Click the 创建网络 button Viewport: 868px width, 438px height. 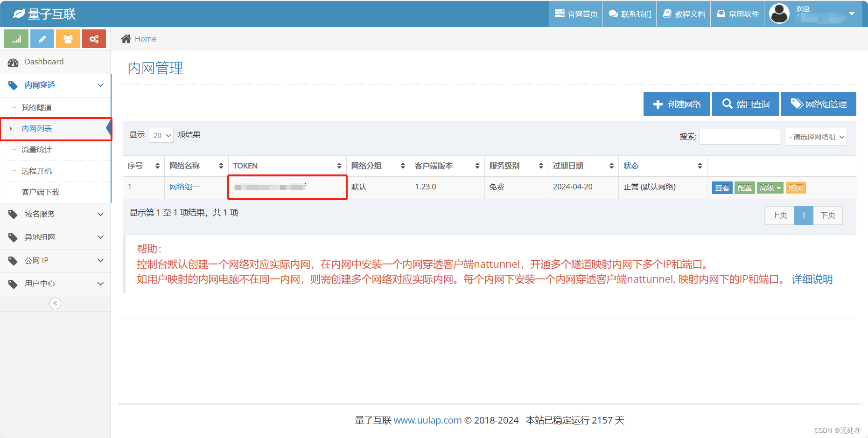(677, 104)
